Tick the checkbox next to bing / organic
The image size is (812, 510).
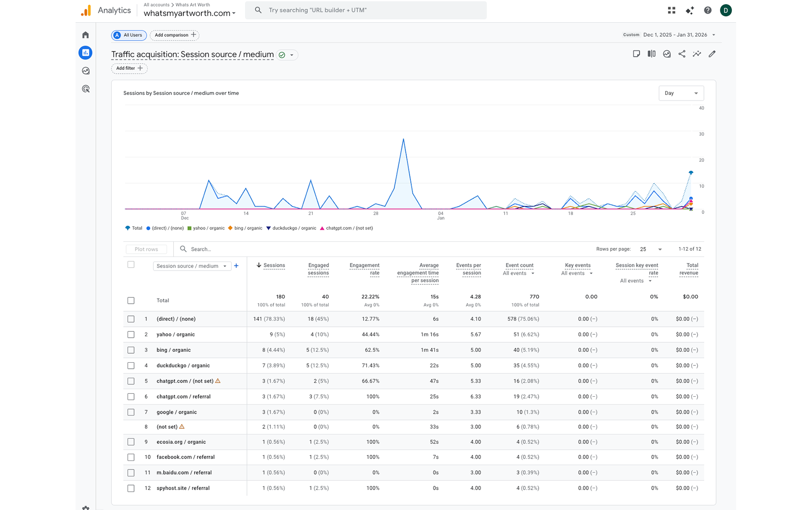[131, 350]
